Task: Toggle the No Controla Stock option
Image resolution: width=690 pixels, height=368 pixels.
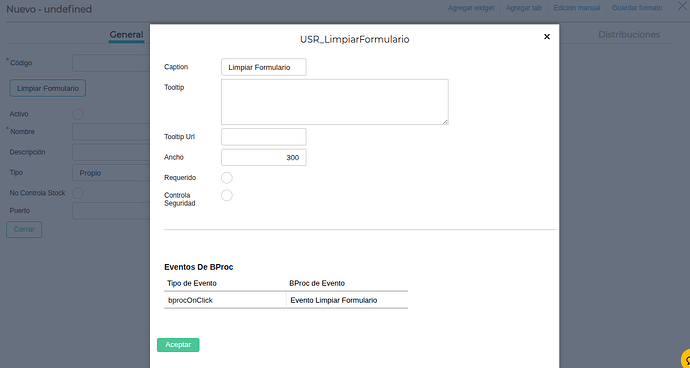Action: point(78,193)
